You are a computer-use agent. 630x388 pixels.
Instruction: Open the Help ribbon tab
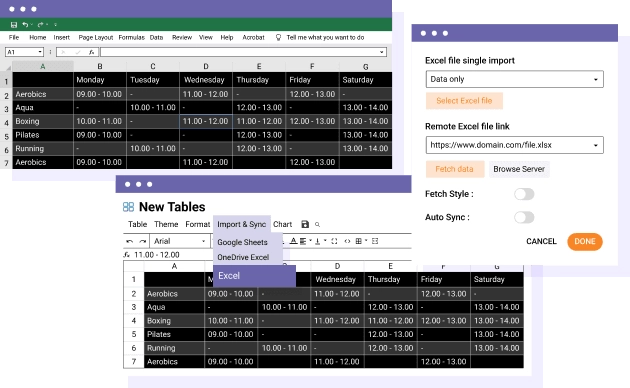pyautogui.click(x=227, y=37)
